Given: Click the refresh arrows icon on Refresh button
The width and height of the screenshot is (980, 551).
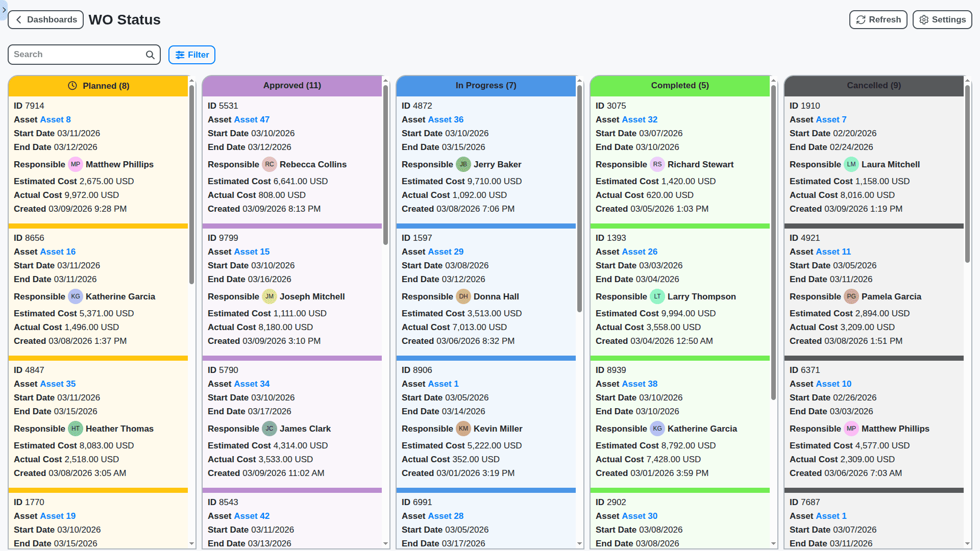Looking at the screenshot, I should tap(860, 19).
